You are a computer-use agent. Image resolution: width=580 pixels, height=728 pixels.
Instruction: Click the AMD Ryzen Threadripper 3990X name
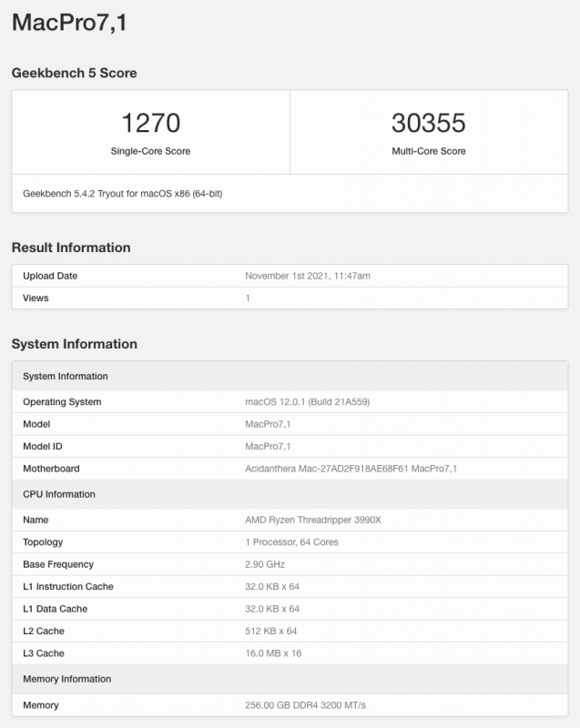[312, 520]
